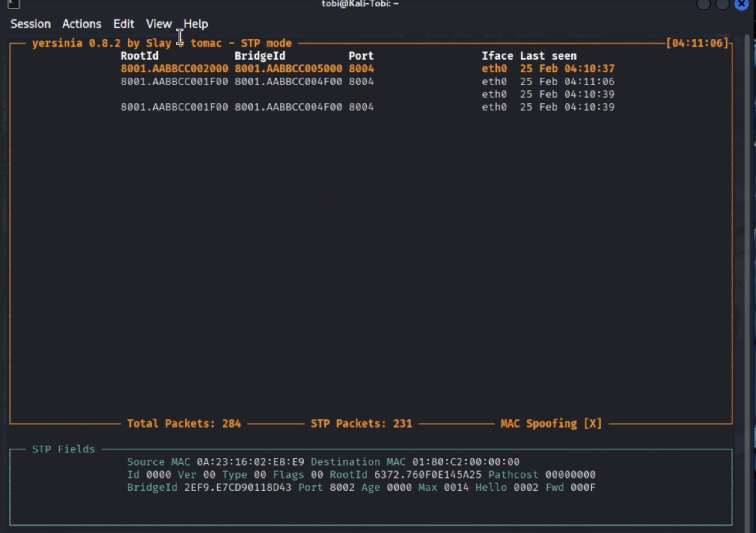756x533 pixels.
Task: Click the BridgeId field value 2EF9.E7CD90118D43
Action: tap(238, 488)
